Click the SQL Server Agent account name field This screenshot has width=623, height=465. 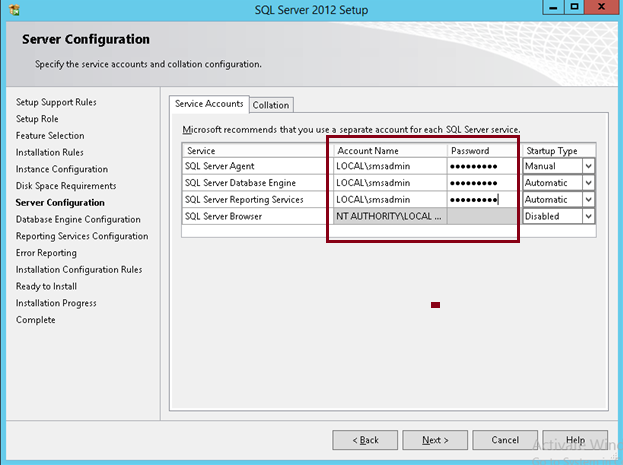(x=390, y=166)
